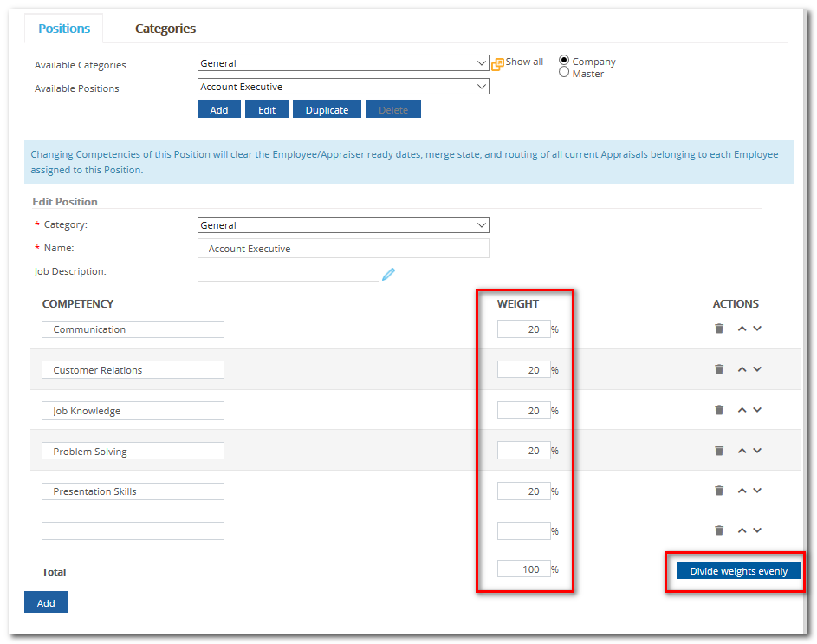This screenshot has height=644, width=817.
Task: Select the Company radio button
Action: pyautogui.click(x=565, y=61)
